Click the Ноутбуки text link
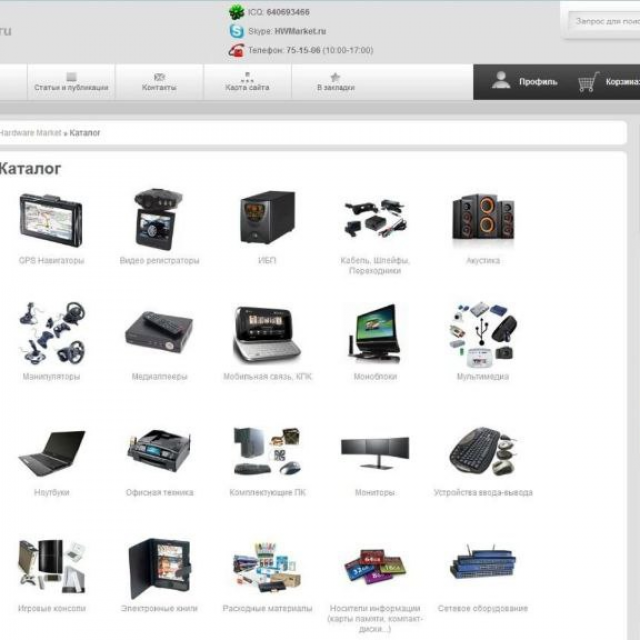The image size is (640, 640). 51,492
